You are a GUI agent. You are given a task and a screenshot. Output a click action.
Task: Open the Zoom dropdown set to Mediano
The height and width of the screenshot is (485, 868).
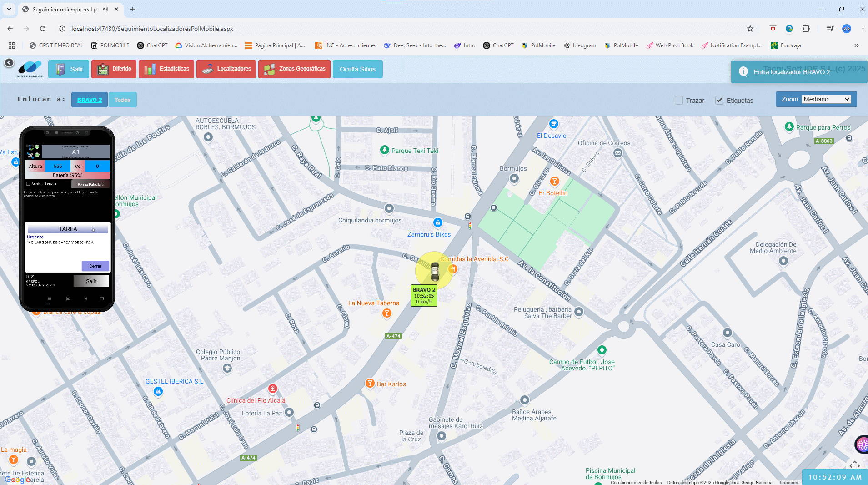point(826,99)
